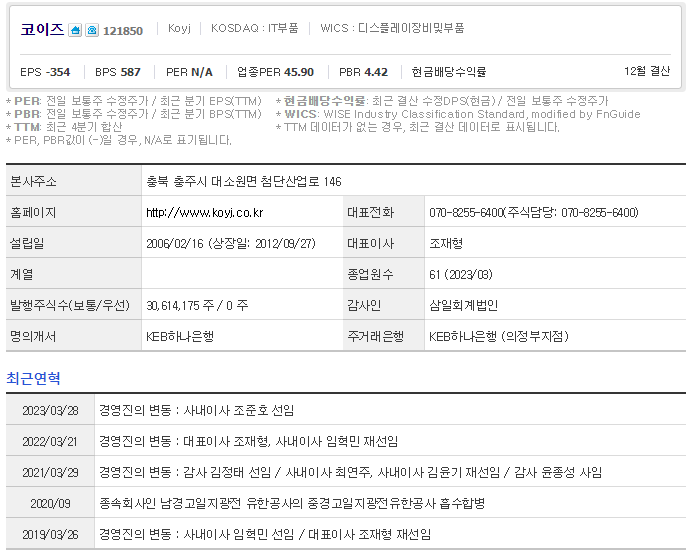Click the home icon beside 코이즈

pos(75,30)
